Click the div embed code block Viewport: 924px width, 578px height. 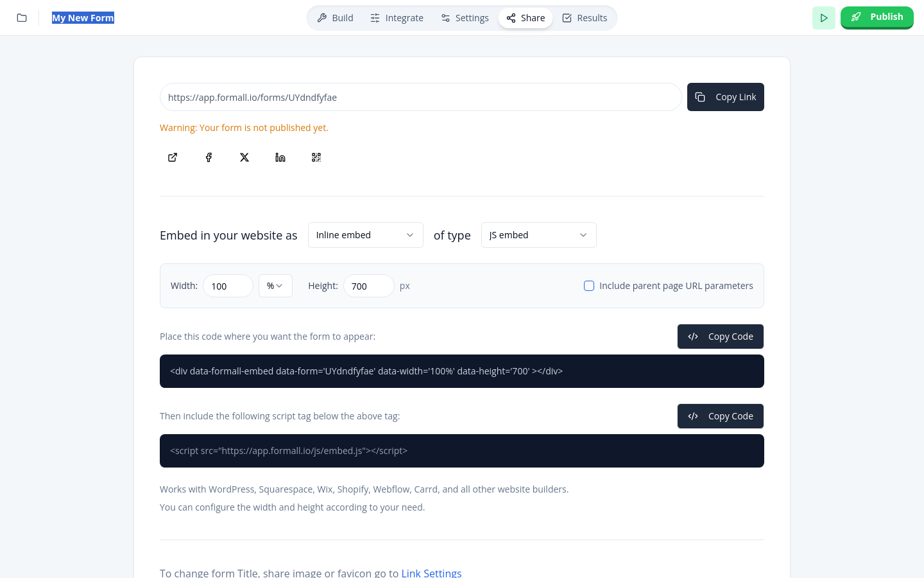pos(462,371)
